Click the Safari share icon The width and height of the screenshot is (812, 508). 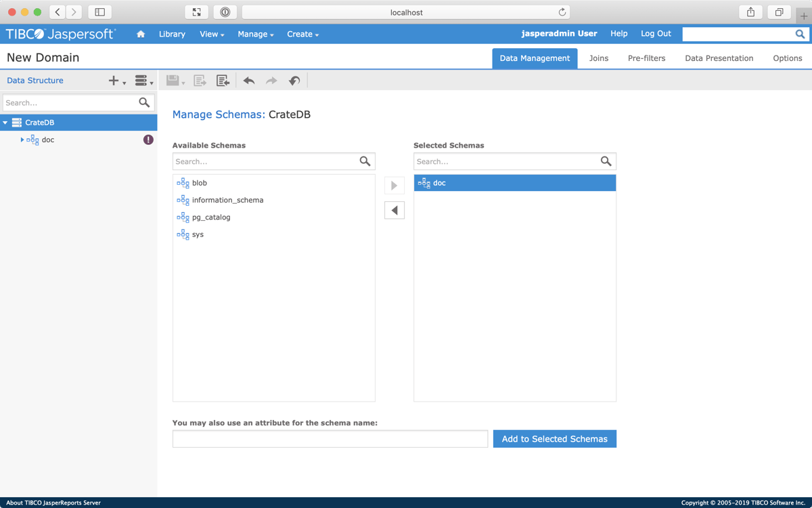(x=750, y=12)
